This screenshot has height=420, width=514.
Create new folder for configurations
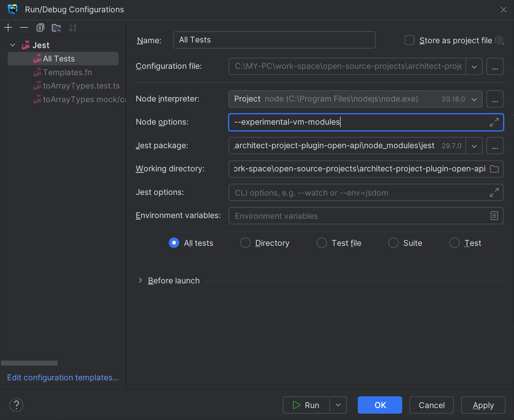pos(56,28)
